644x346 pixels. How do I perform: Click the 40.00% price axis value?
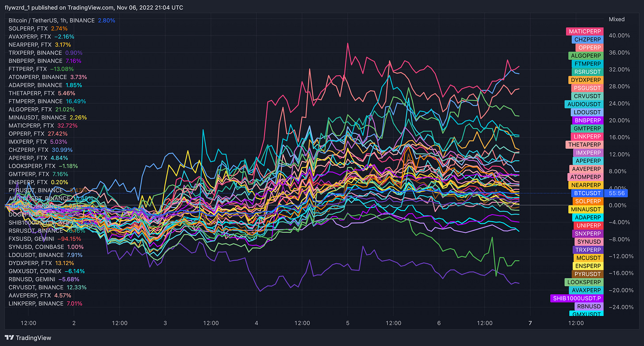pos(619,35)
